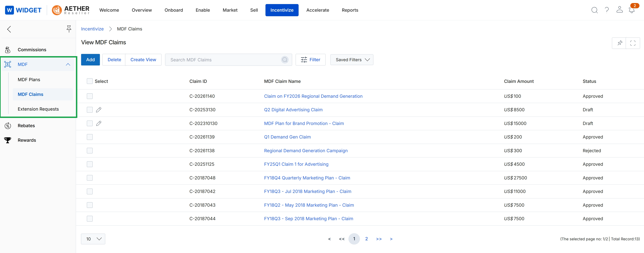Check the box for claim C-20251125
Viewport: 644px width, 253px height.
90,164
